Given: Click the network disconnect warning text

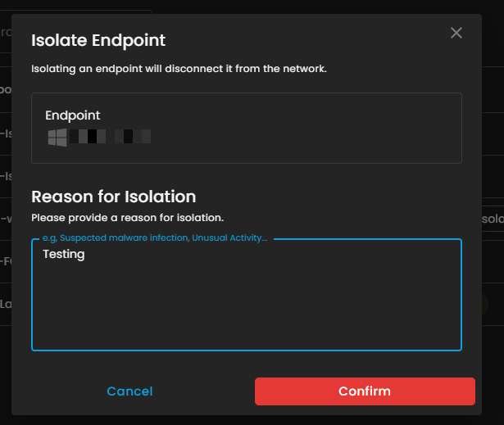Looking at the screenshot, I should click(179, 69).
